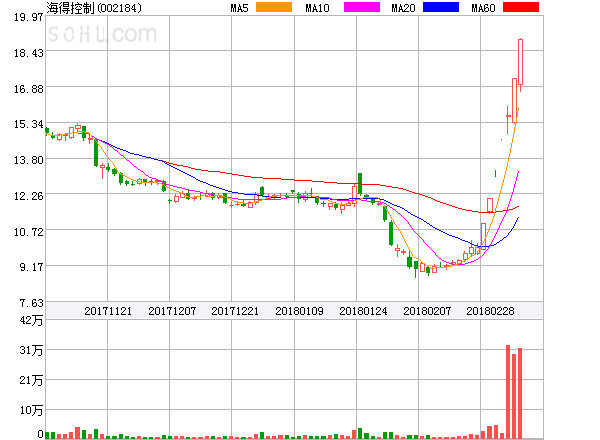The width and height of the screenshot is (600, 440).
Task: Click the 20180109 date label
Action: point(299,311)
